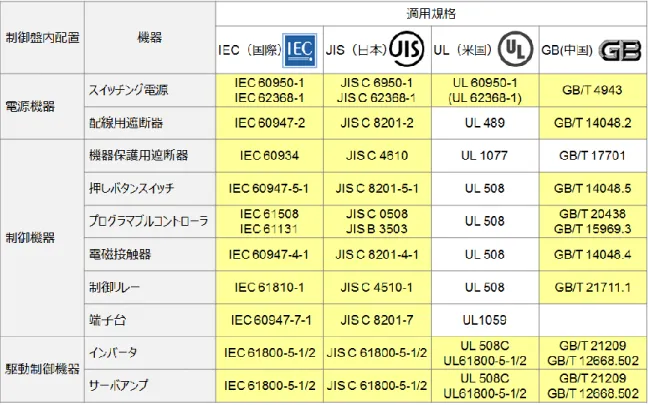Select the IEC 60934 cell

[269, 155]
